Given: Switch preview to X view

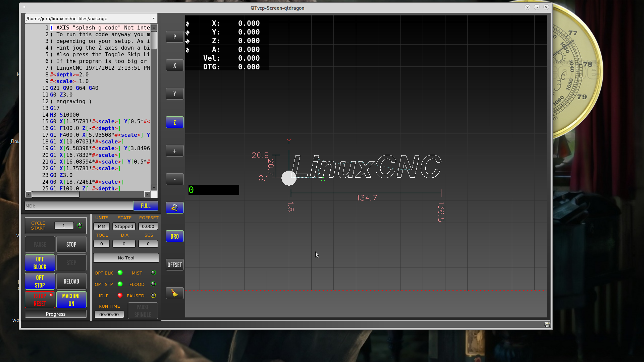Looking at the screenshot, I should (x=174, y=65).
